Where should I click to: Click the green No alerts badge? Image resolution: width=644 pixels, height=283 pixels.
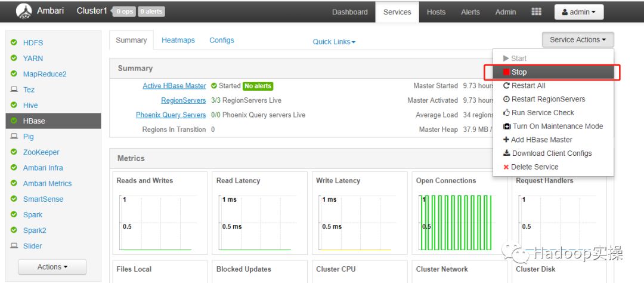tap(258, 86)
